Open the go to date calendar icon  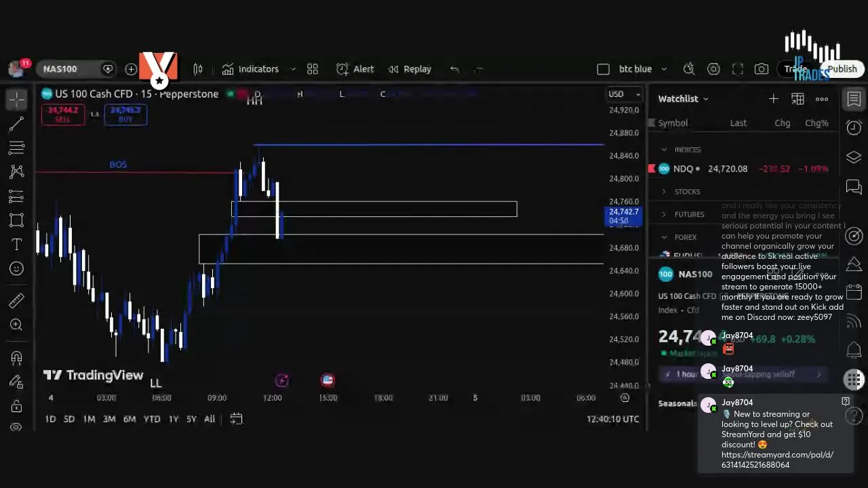pyautogui.click(x=236, y=419)
